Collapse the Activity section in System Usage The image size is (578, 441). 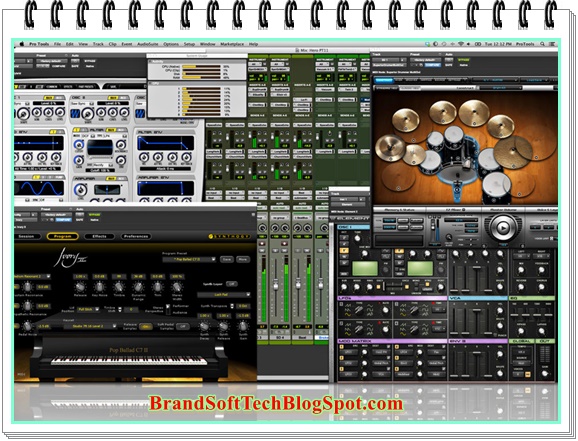pos(150,62)
